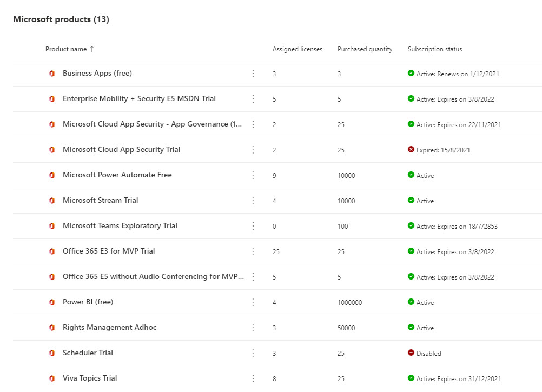The height and width of the screenshot is (392, 542).
Task: Click assigned licenses value 0 for Teams Exploratory
Action: (x=274, y=227)
